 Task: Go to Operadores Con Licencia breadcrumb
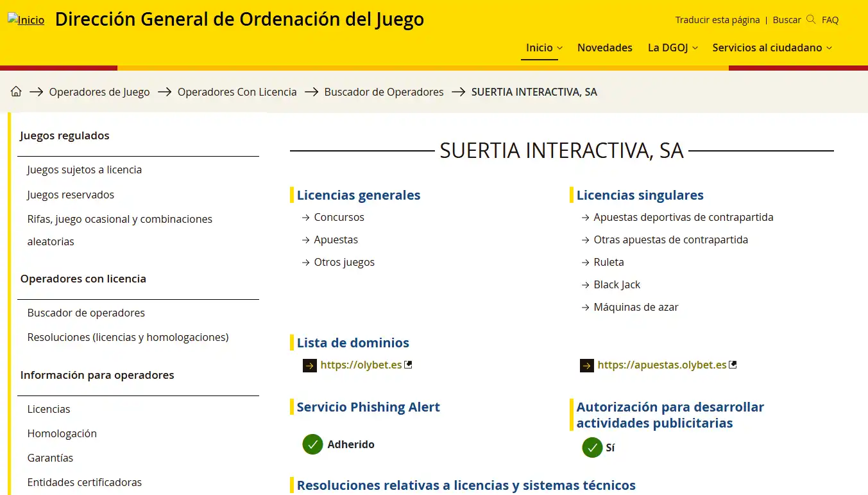(x=237, y=92)
